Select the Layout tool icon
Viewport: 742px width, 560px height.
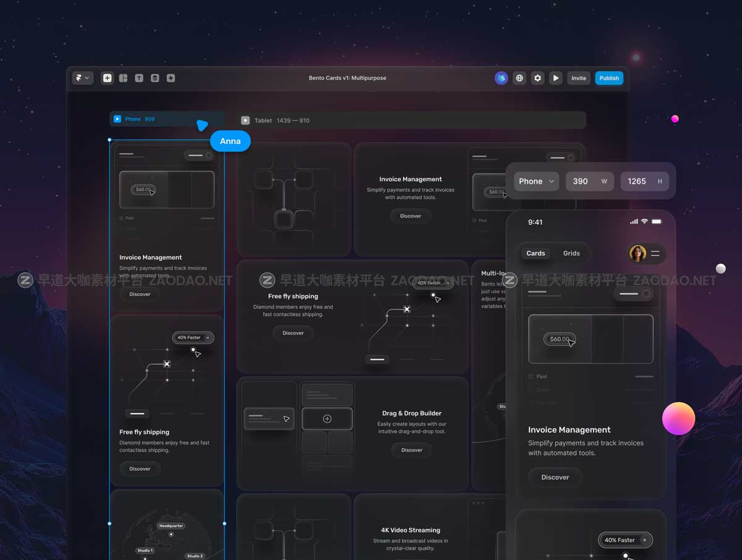tap(123, 78)
